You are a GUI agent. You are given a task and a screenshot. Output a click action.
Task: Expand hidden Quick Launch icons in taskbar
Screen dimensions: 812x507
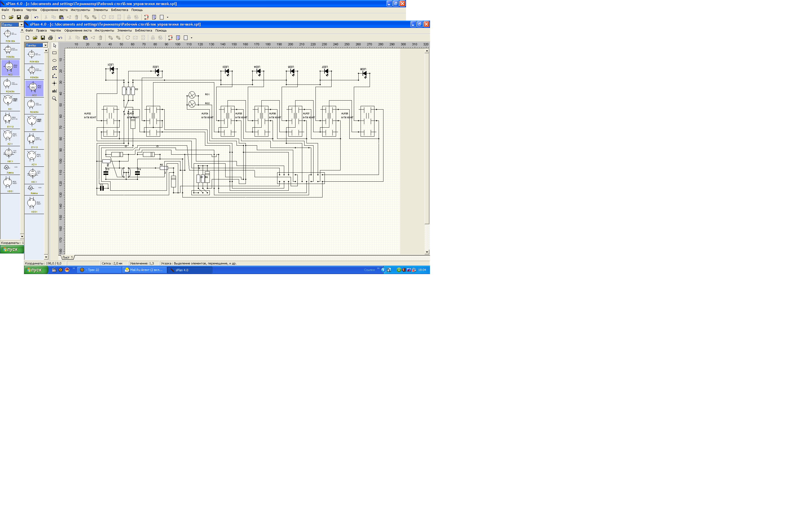[74, 269]
